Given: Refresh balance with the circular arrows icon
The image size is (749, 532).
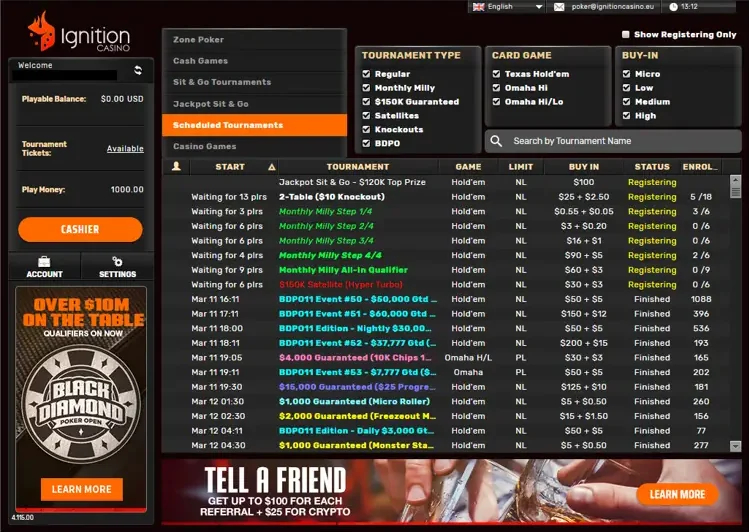Looking at the screenshot, I should coord(138,70).
